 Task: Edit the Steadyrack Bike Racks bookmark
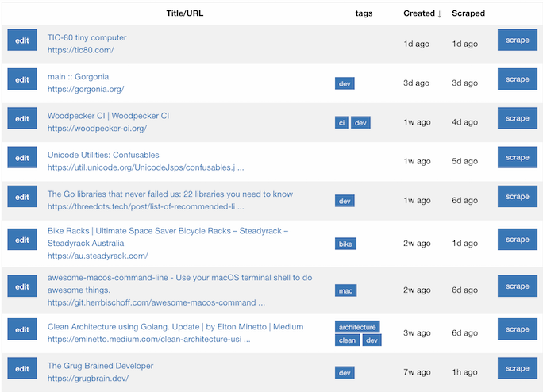pos(22,240)
